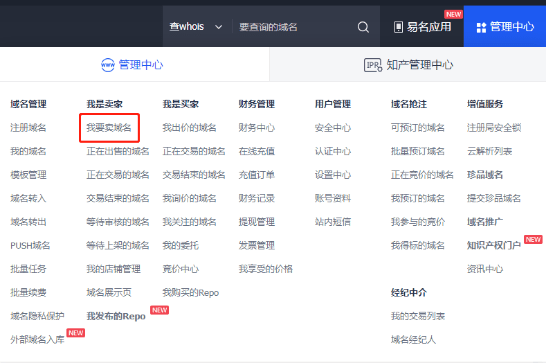546x363 pixels.
Task: Open 发票管理 link
Action: [x=257, y=246]
